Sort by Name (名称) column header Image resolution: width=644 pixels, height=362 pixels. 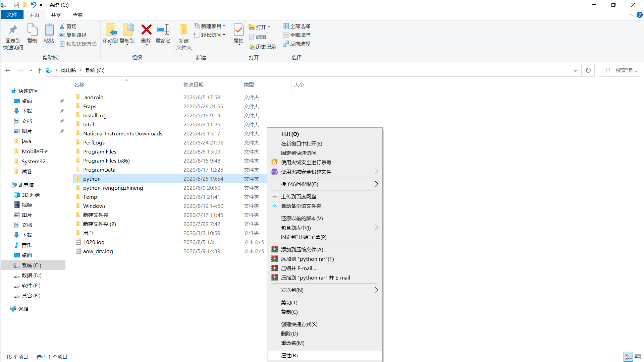tap(79, 85)
